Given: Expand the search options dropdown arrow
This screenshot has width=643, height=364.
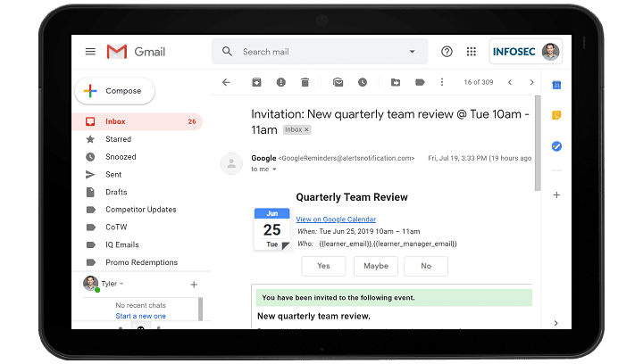Looking at the screenshot, I should [x=412, y=52].
